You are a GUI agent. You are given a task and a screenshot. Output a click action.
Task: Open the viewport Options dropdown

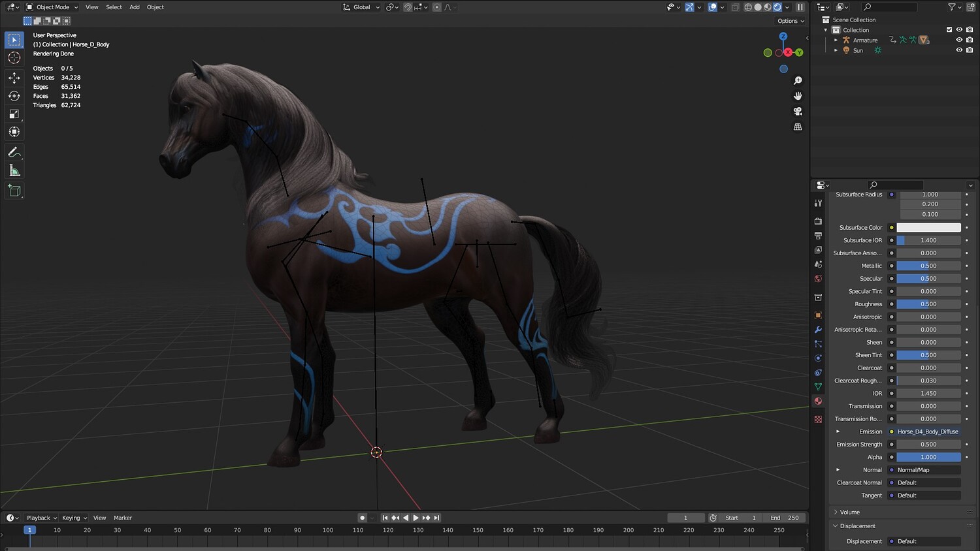[x=791, y=21]
